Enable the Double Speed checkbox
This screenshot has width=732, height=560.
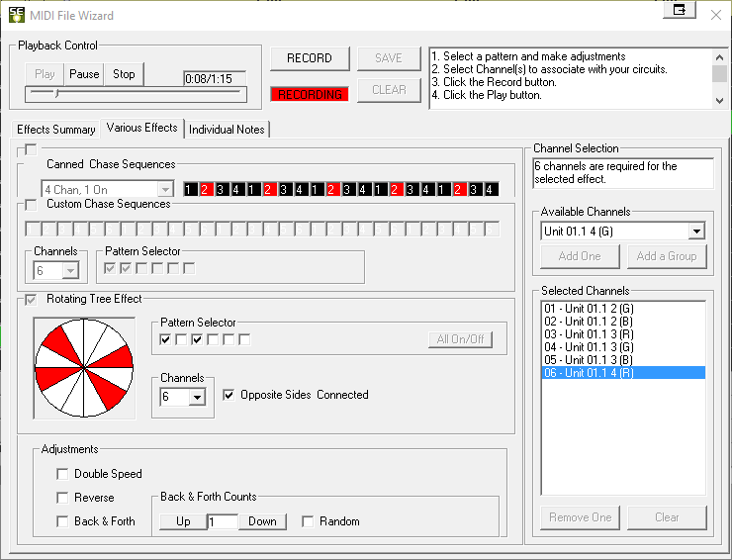62,474
